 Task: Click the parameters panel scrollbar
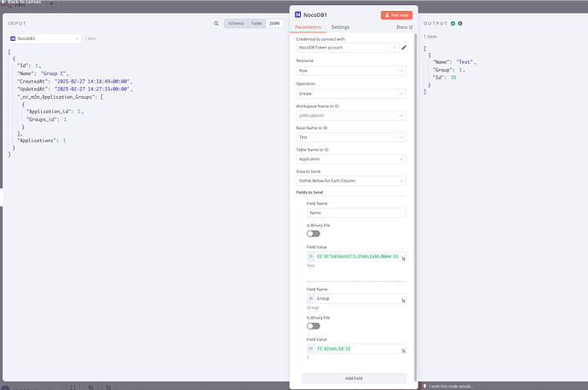tap(415, 207)
